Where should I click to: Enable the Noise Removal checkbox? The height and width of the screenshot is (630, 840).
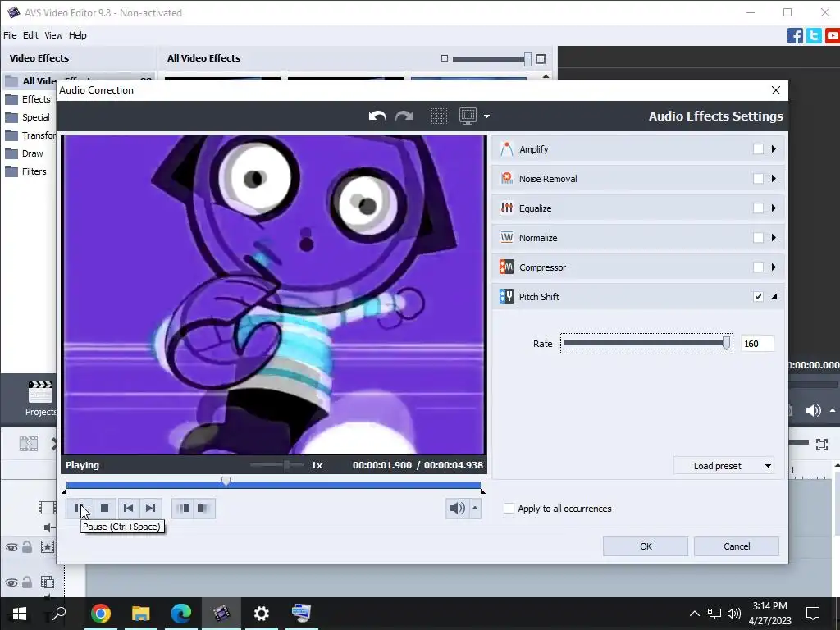758,178
